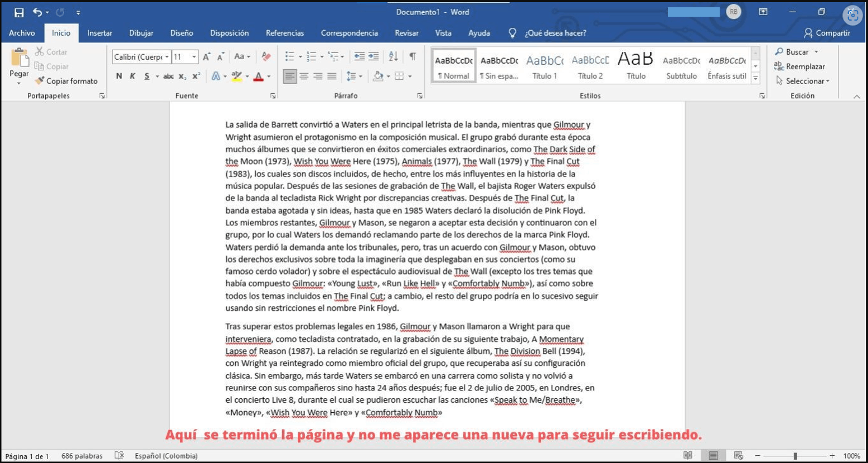
Task: Show paragraph marks with pilcrow icon
Action: (x=413, y=56)
